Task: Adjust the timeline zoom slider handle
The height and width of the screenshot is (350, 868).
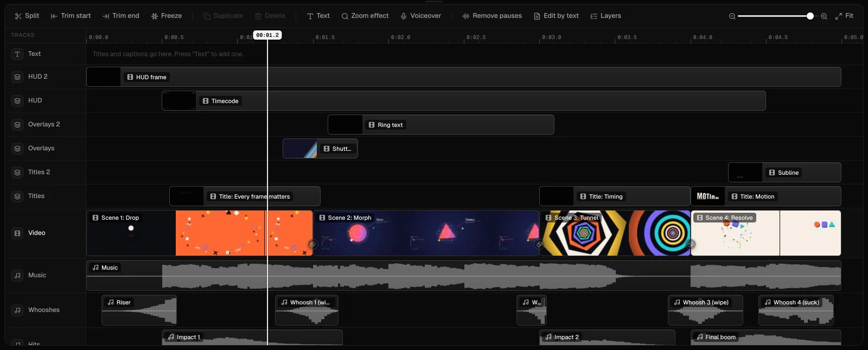Action: pos(810,16)
